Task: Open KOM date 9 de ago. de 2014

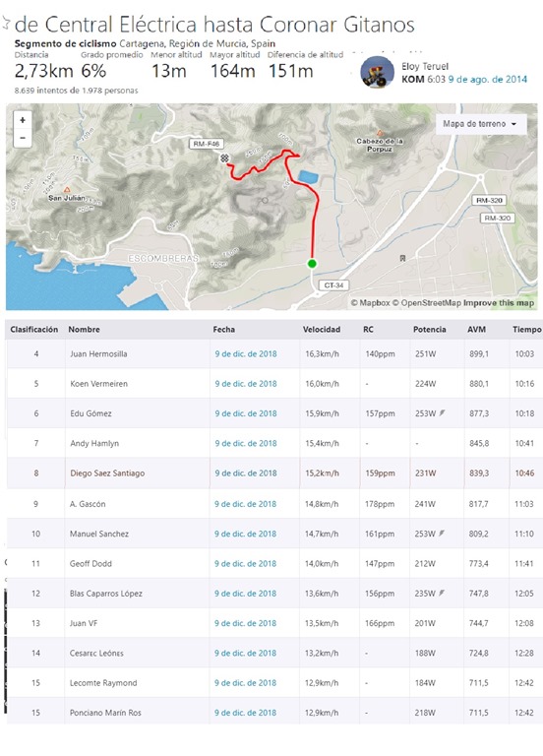Action: pyautogui.click(x=487, y=79)
